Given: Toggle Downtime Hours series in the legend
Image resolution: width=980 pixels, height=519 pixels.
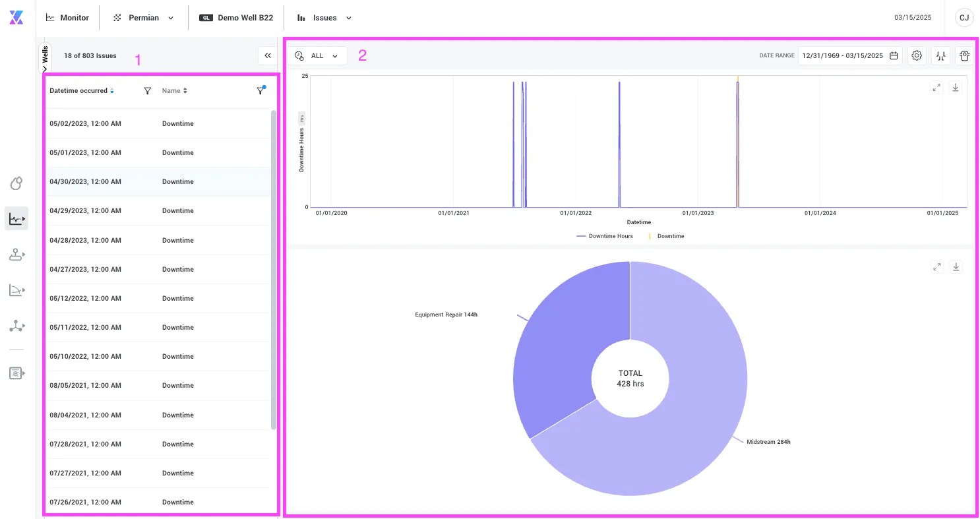Looking at the screenshot, I should pos(605,236).
